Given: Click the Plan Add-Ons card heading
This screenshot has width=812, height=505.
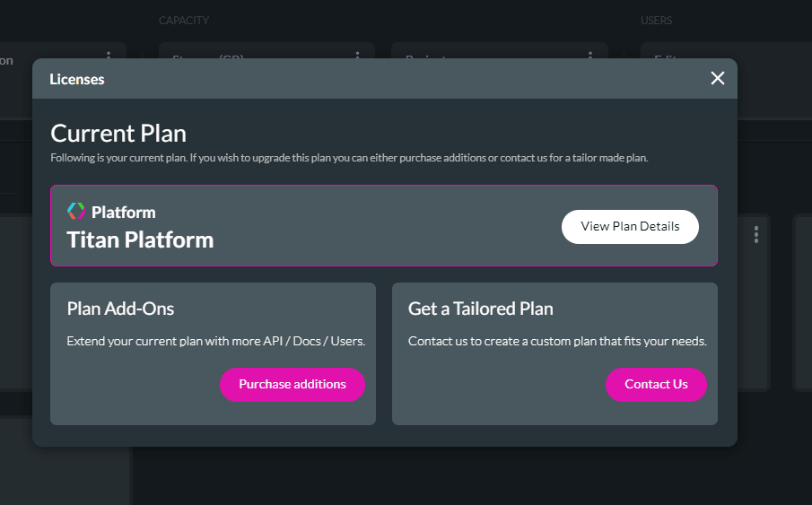Looking at the screenshot, I should click(x=121, y=309).
